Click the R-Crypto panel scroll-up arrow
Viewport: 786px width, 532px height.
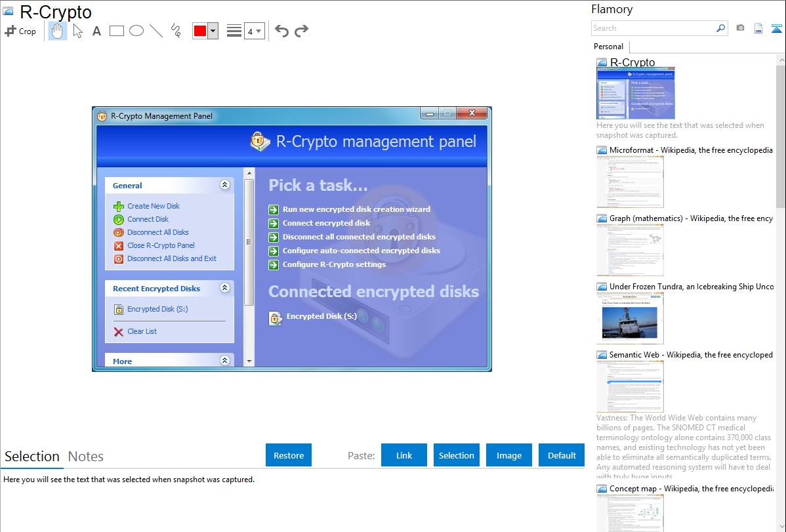249,173
